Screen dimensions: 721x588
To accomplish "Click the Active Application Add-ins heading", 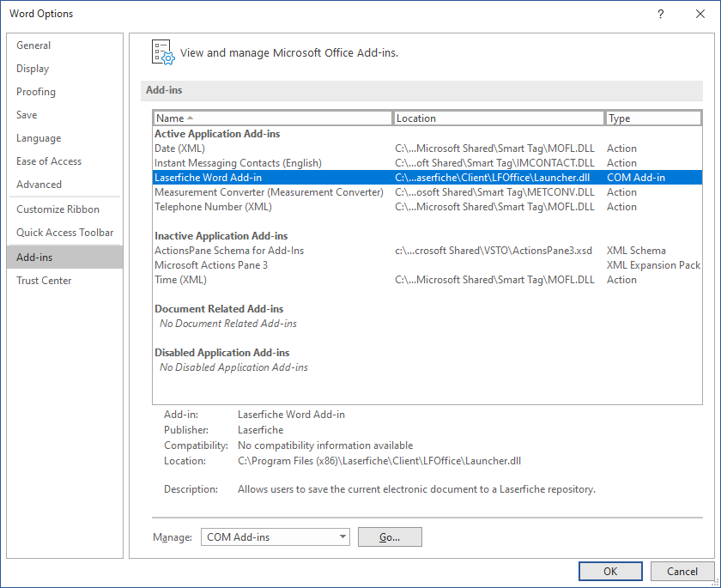I will (217, 134).
